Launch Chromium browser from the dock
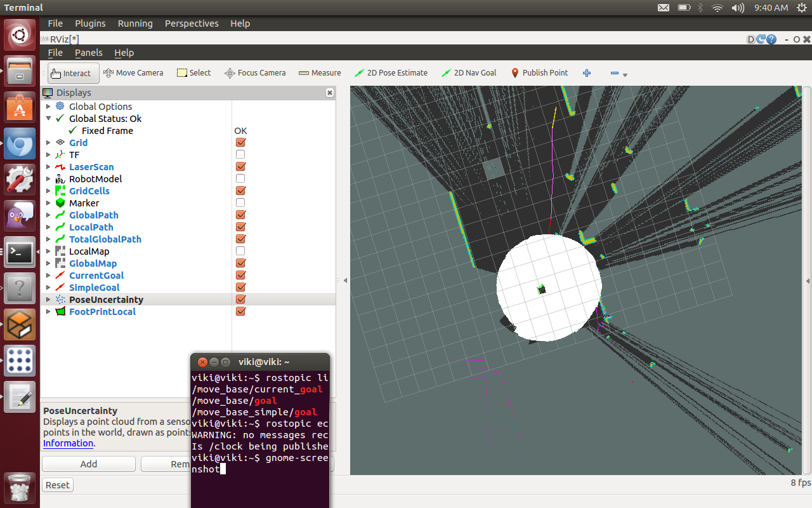 point(20,144)
